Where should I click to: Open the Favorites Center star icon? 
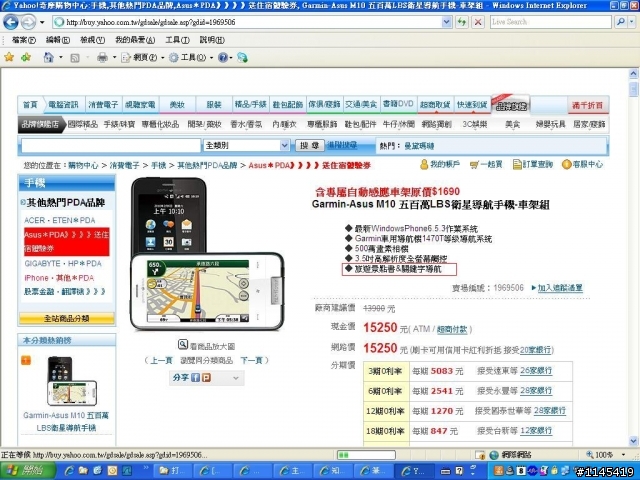(9, 57)
